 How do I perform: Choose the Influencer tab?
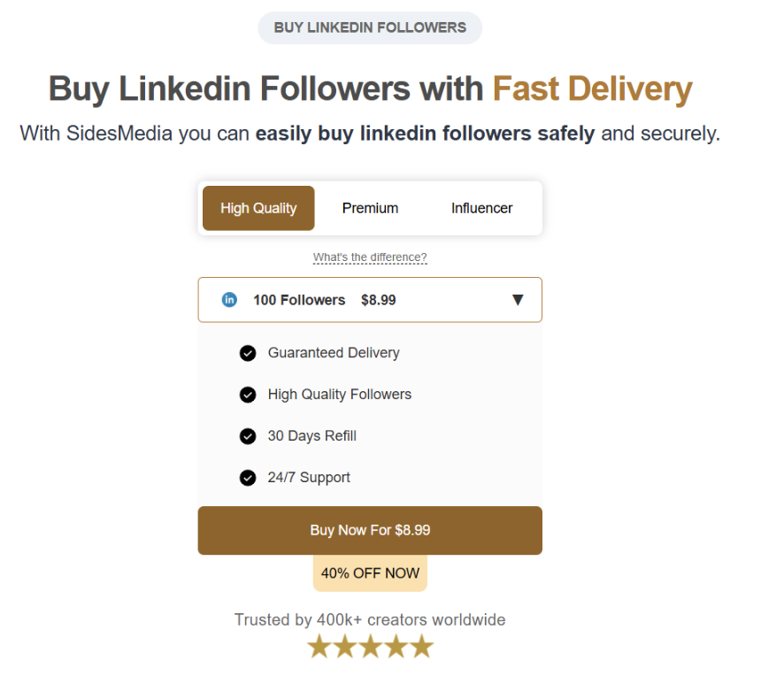pos(481,208)
